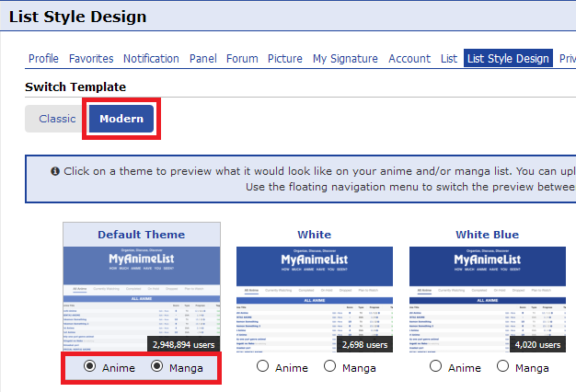The width and height of the screenshot is (576, 392).
Task: Switch to the Picture tab
Action: [284, 58]
